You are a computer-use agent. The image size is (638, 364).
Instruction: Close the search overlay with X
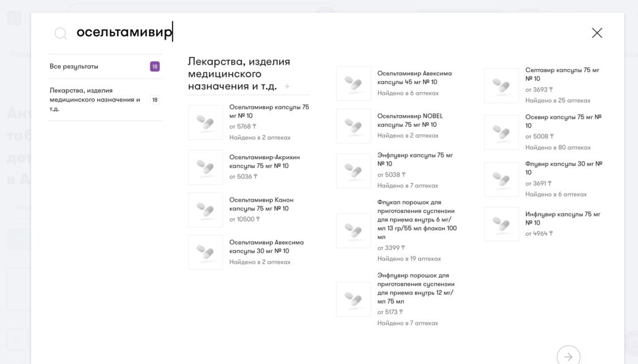point(597,33)
